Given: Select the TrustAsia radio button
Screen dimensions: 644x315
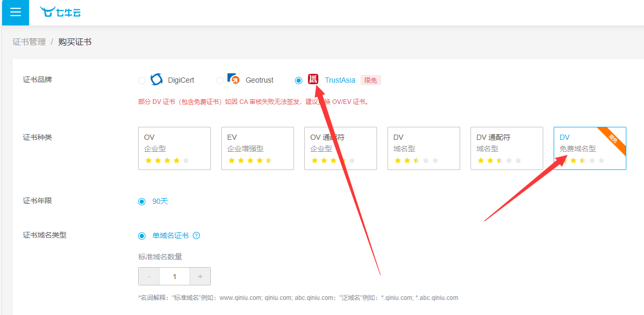Looking at the screenshot, I should [x=299, y=81].
